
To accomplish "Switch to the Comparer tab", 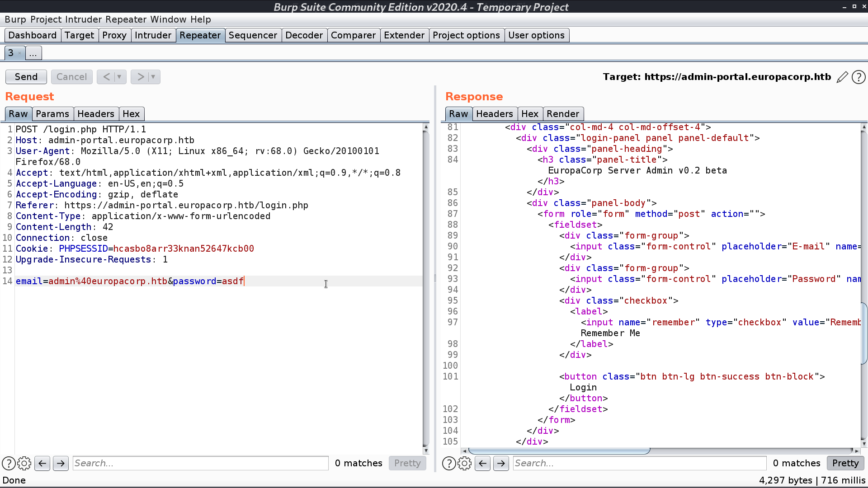I will click(353, 35).
